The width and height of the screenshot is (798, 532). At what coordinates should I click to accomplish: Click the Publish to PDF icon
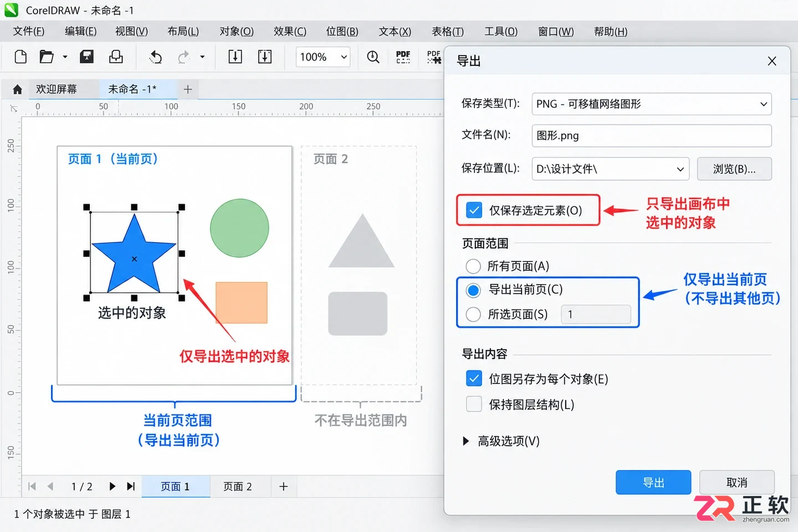pos(403,57)
